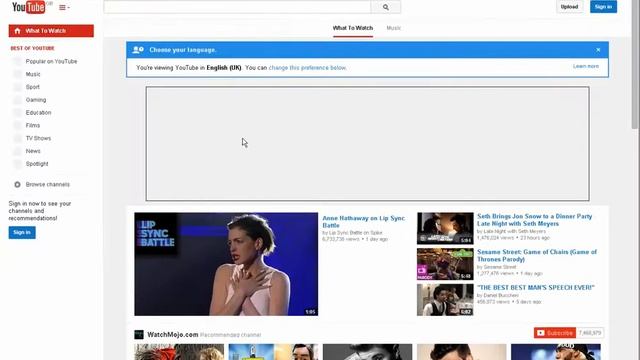Viewport: 640px width, 360px height.
Task: Click the large empty ad placeholder
Action: (367, 143)
